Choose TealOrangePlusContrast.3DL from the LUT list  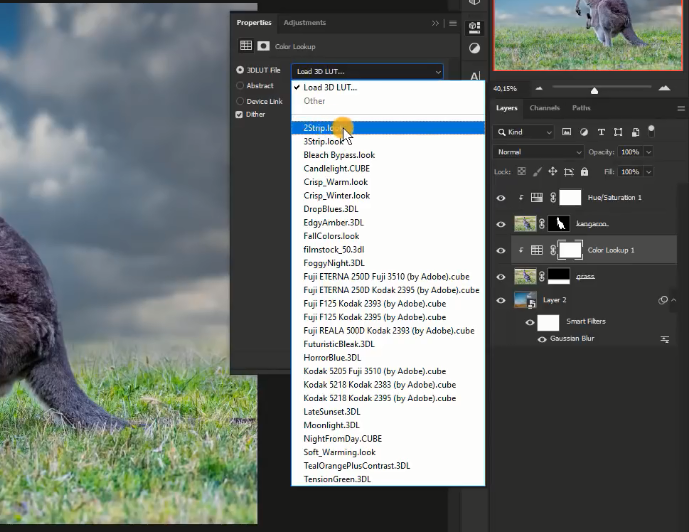click(356, 465)
